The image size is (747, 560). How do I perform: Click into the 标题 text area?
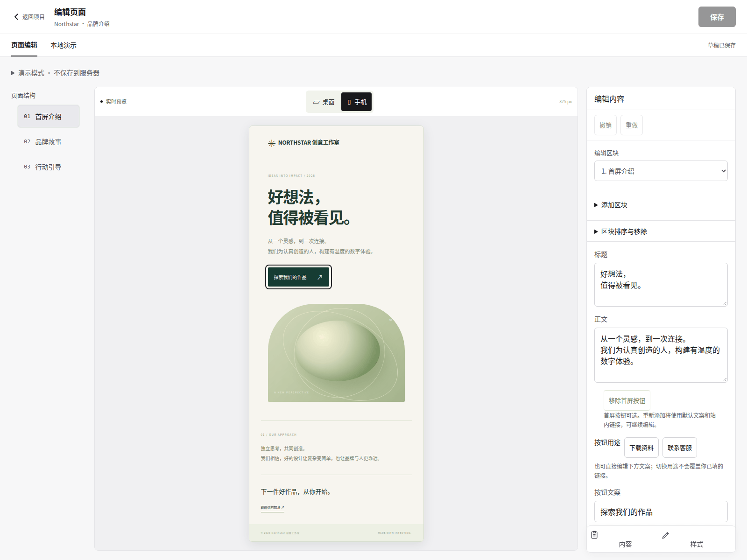tap(661, 285)
